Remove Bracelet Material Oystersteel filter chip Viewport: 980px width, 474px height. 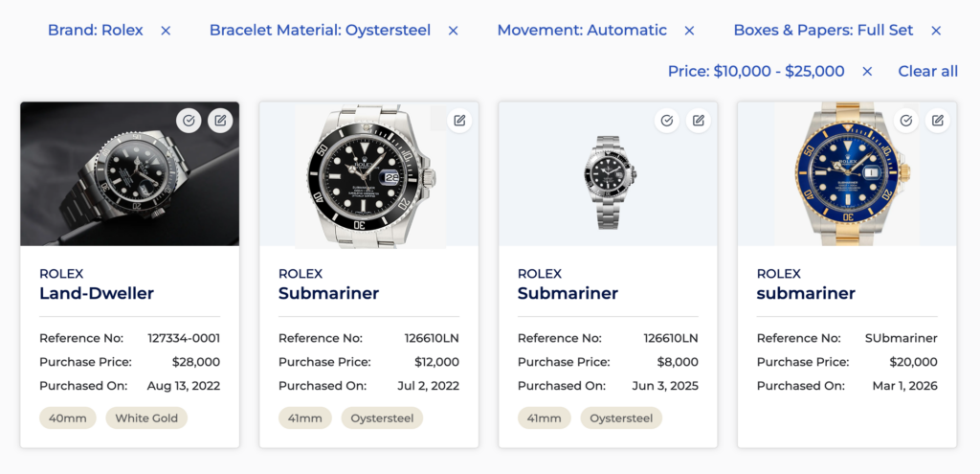pos(454,31)
